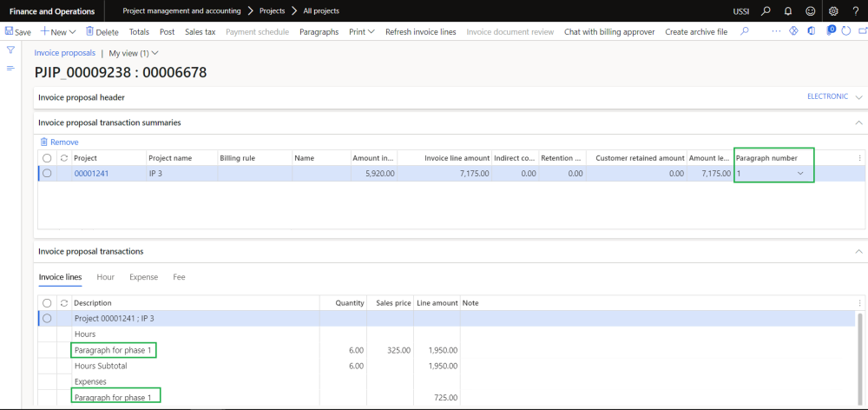Click the Refresh invoice lines button
The width and height of the screenshot is (868, 410).
420,32
